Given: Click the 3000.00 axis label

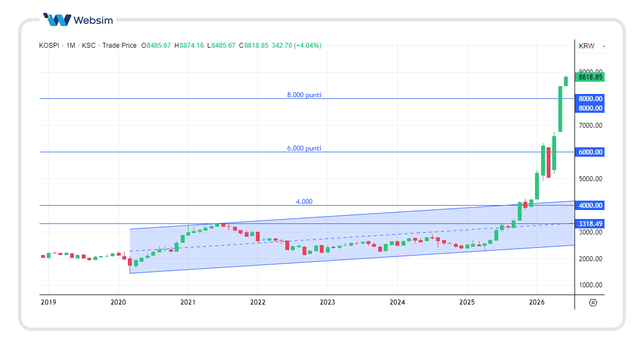Looking at the screenshot, I should [591, 232].
